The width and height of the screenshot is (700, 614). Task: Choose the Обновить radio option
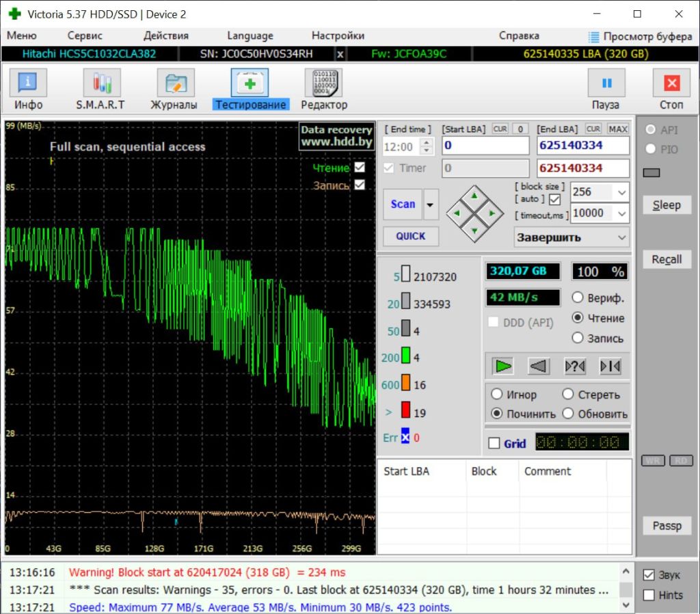click(x=568, y=414)
